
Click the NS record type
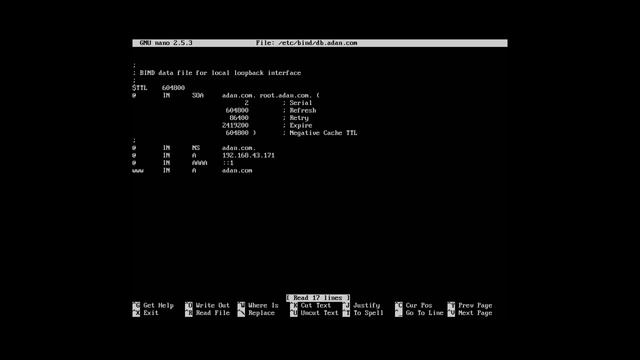pyautogui.click(x=196, y=148)
